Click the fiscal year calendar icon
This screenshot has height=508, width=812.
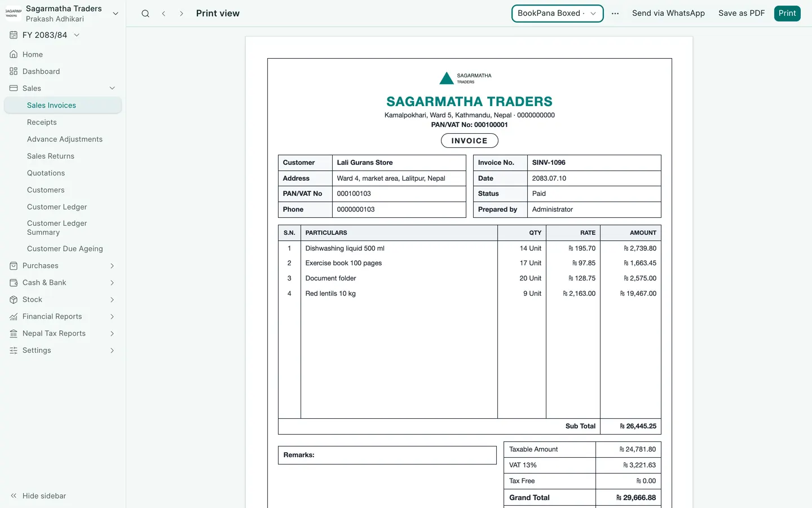(14, 35)
